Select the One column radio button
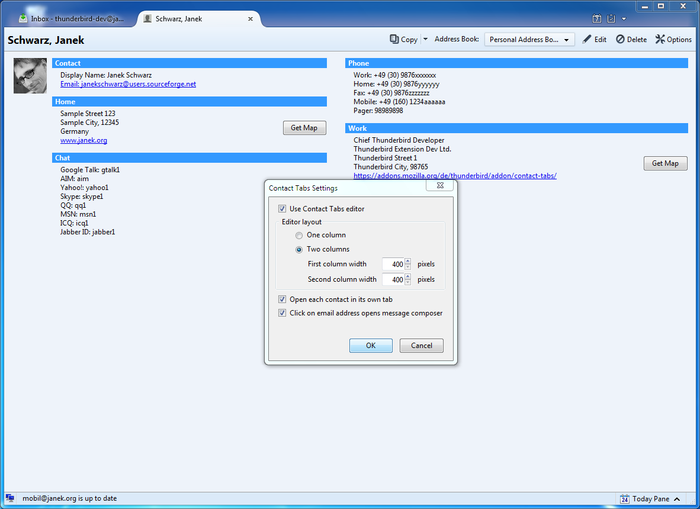 click(x=299, y=235)
